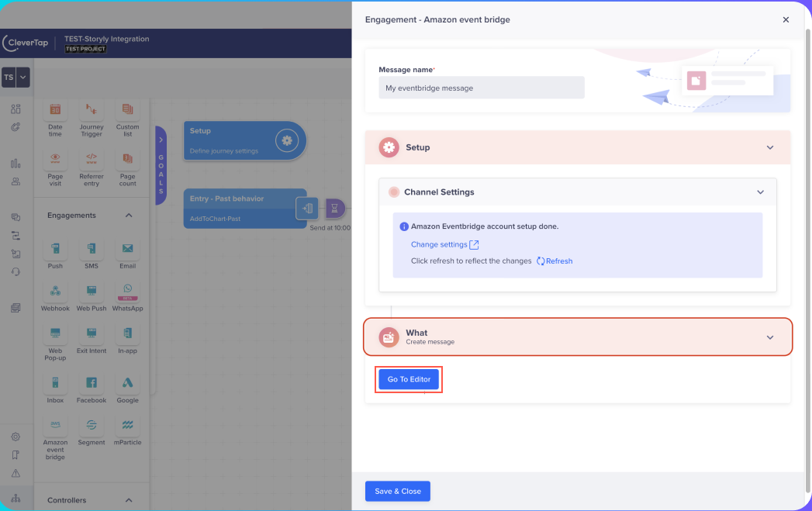Select the Custom list icon
812x511 pixels.
click(127, 110)
